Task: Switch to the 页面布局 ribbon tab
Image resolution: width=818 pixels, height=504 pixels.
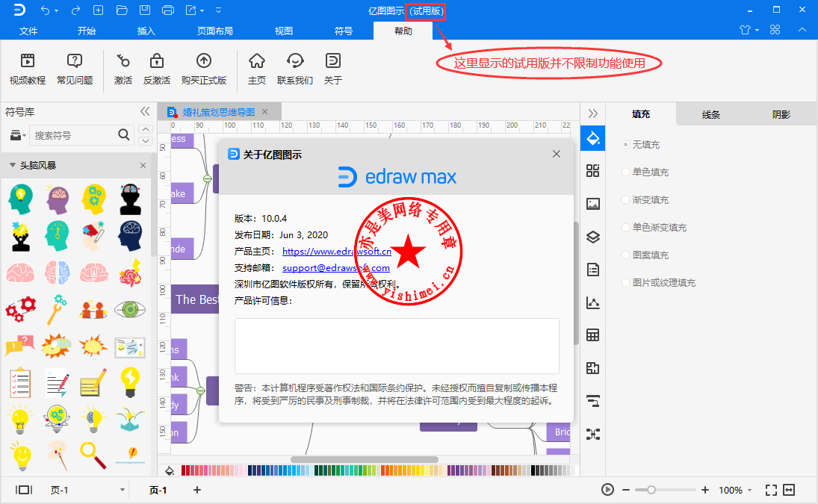Action: [215, 31]
